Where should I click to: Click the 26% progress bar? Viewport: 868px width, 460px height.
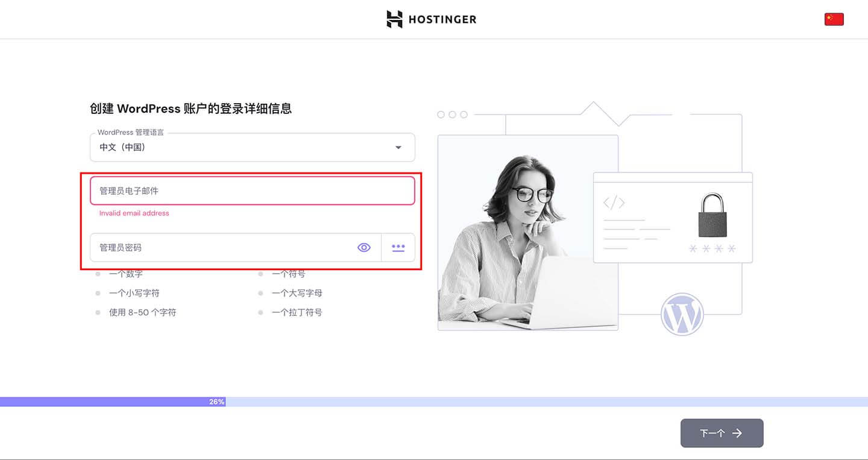(x=433, y=402)
